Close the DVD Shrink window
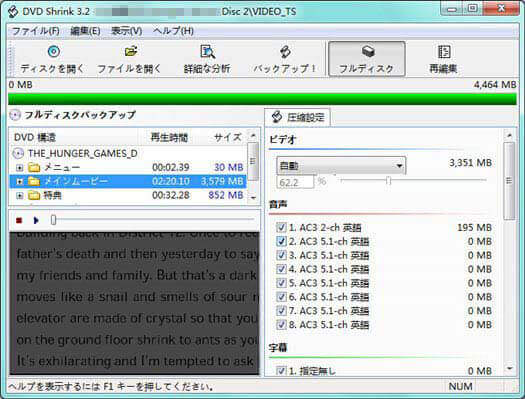 [501, 9]
